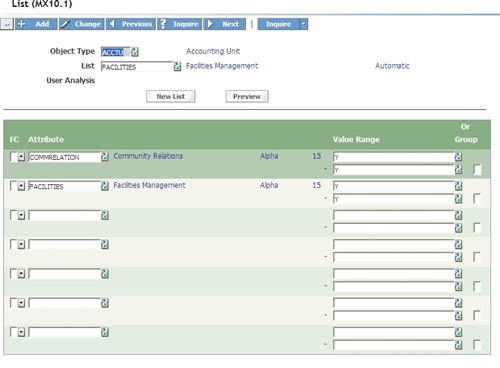Check Or Group box for Community Relations

[x=477, y=169]
